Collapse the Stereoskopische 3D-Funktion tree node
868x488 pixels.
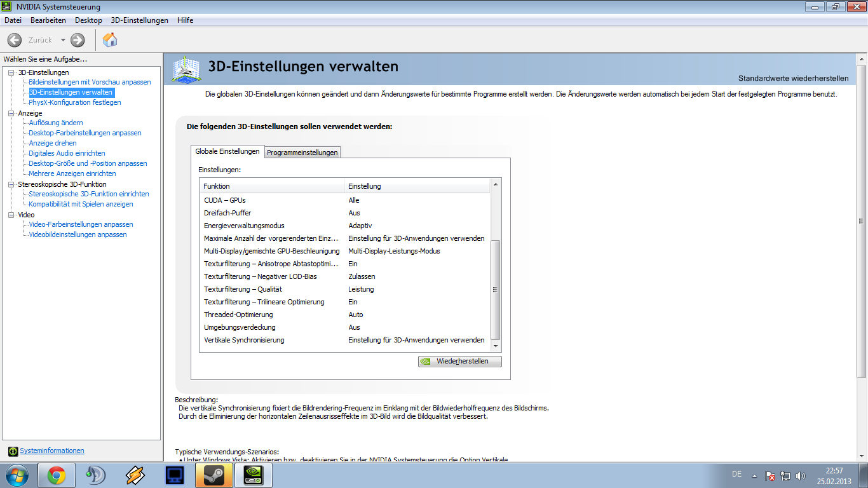coord(11,184)
